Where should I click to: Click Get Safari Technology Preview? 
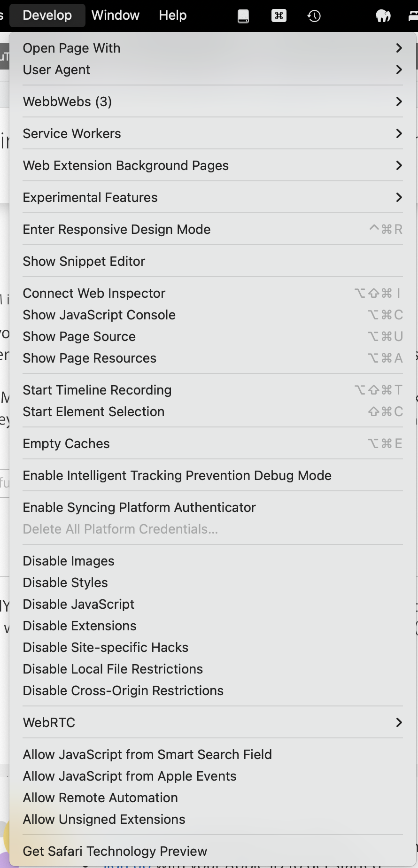[115, 851]
